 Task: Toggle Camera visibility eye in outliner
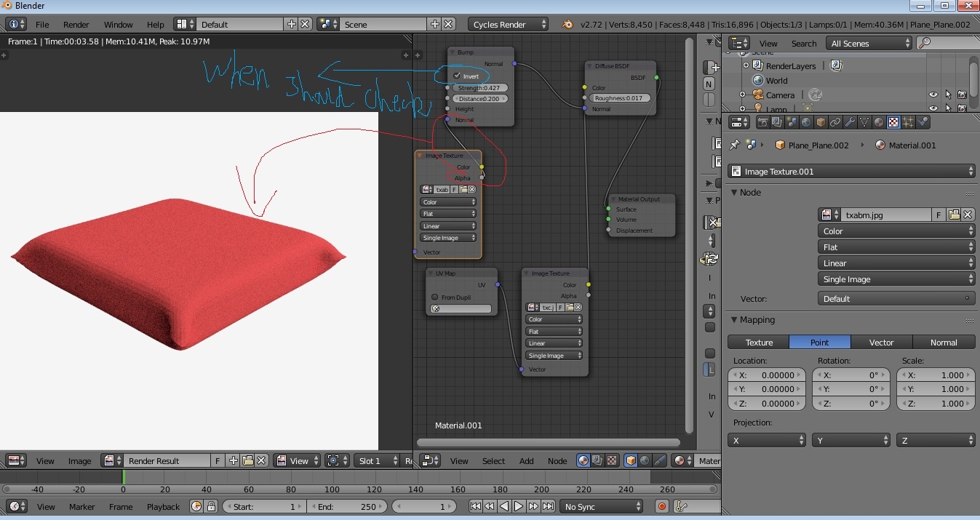tap(933, 95)
